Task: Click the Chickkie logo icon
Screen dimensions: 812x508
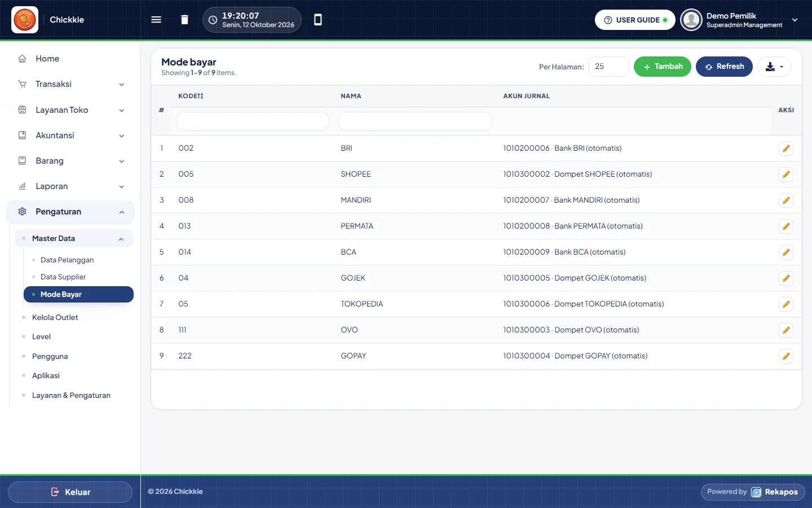Action: 25,20
